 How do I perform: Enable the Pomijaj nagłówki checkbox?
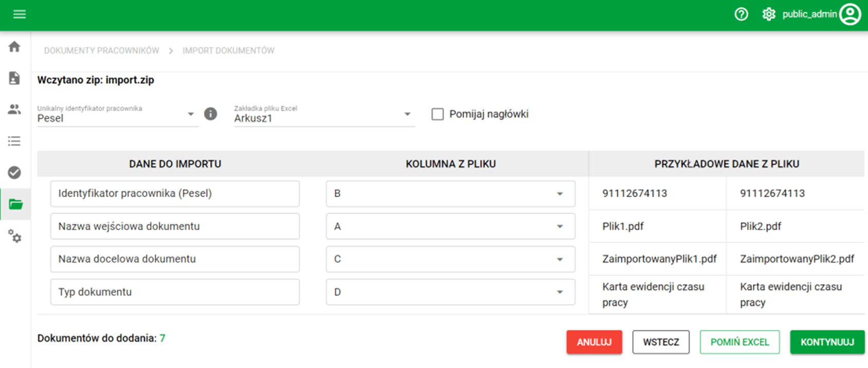tap(438, 114)
